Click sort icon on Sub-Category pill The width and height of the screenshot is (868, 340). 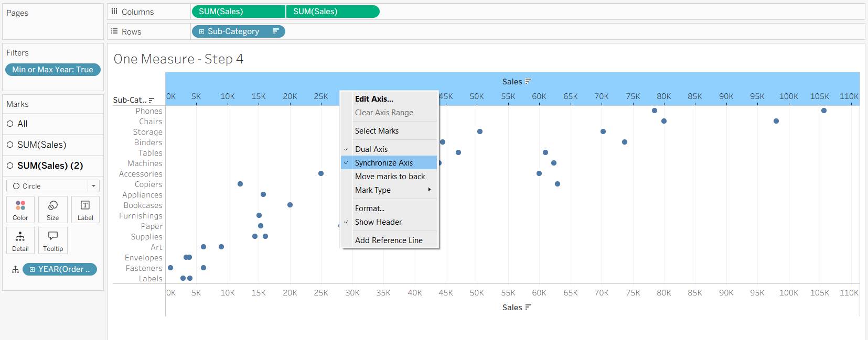[275, 31]
